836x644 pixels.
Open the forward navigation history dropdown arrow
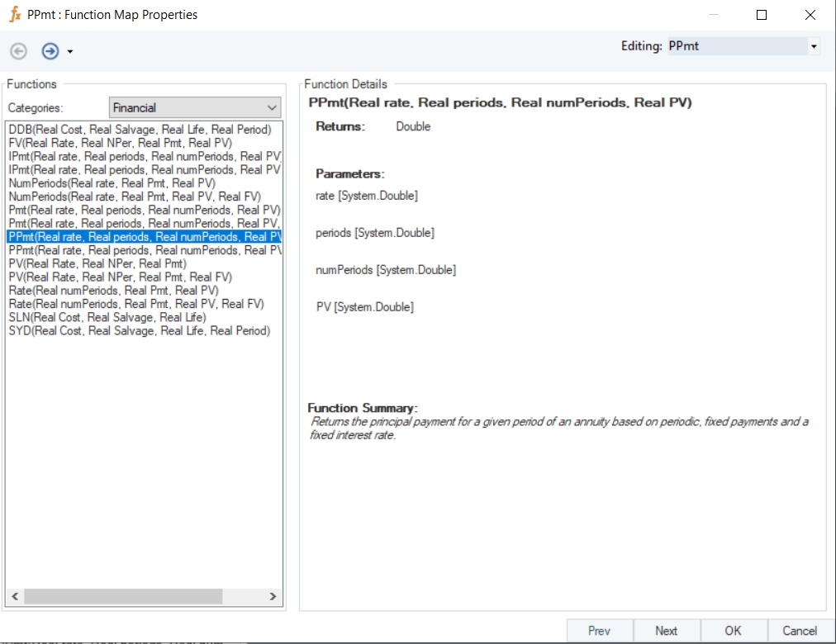(x=70, y=52)
